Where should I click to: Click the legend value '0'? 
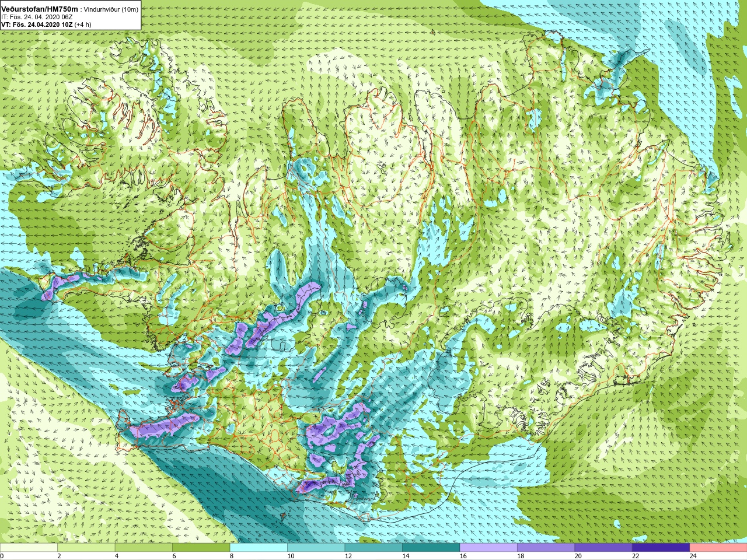click(2, 556)
